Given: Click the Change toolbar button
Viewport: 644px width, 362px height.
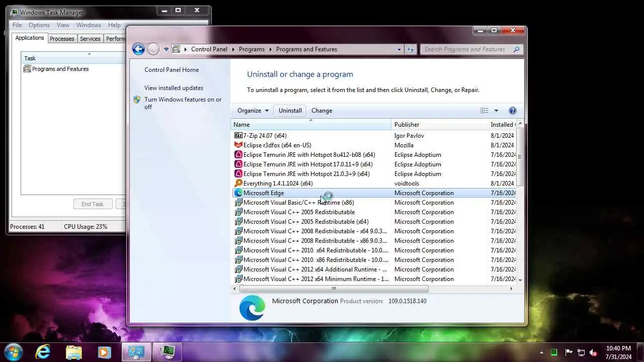Looking at the screenshot, I should pyautogui.click(x=321, y=111).
